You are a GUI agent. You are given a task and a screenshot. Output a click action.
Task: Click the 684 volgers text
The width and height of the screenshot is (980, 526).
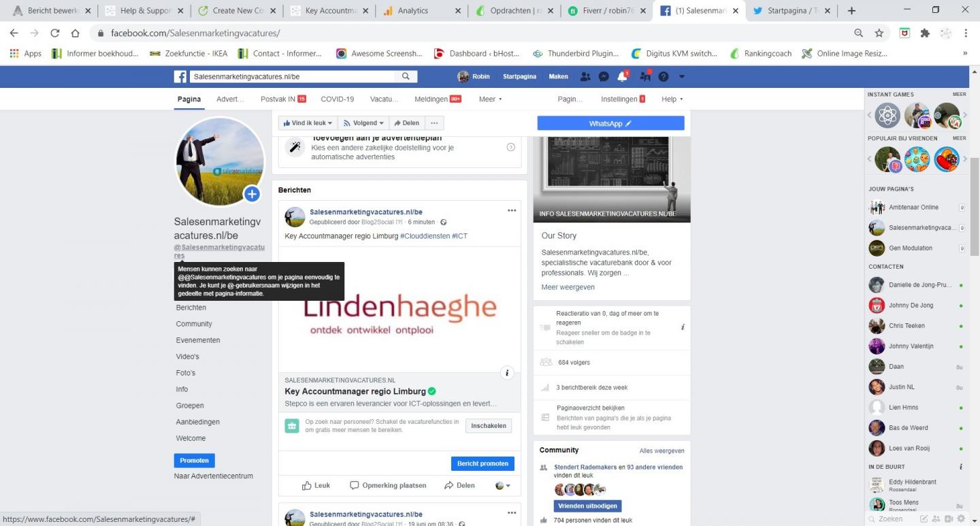pos(574,363)
